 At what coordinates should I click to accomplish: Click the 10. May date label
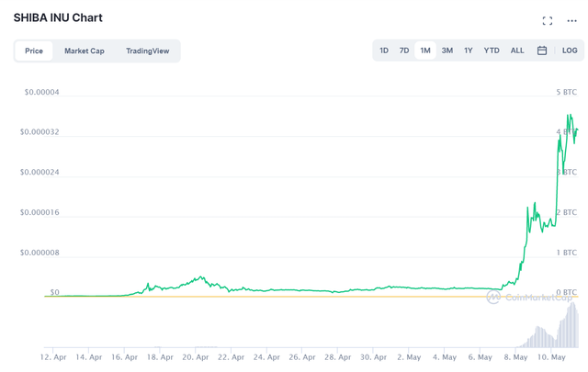point(551,357)
